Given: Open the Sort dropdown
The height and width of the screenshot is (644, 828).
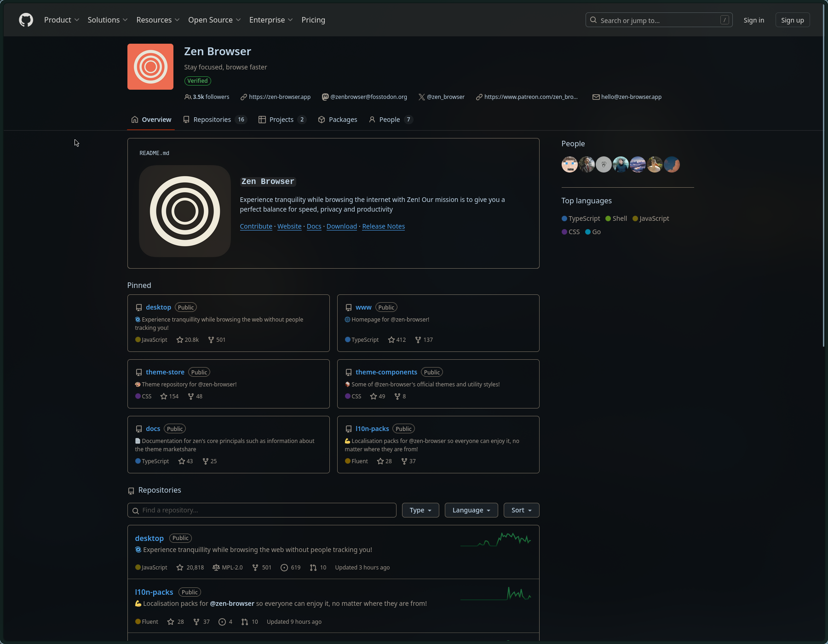Looking at the screenshot, I should tap(521, 510).
